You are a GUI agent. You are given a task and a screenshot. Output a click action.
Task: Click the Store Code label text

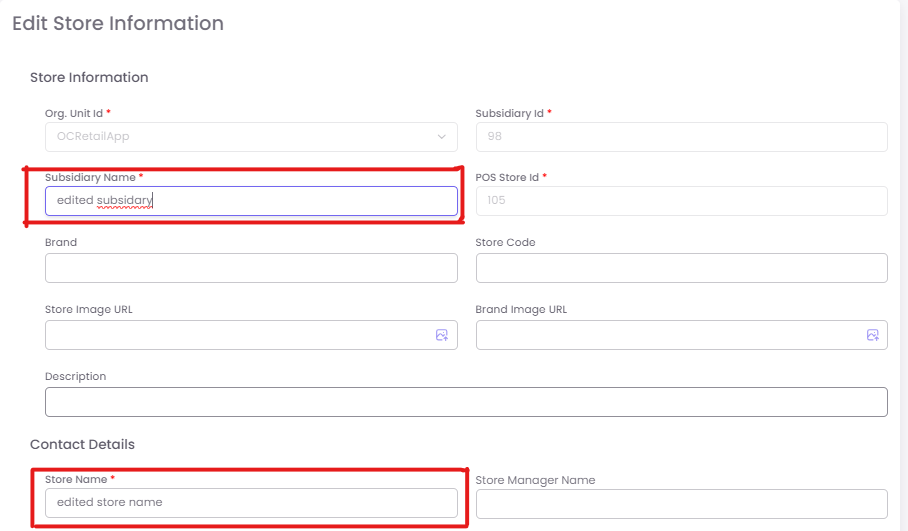tap(505, 242)
